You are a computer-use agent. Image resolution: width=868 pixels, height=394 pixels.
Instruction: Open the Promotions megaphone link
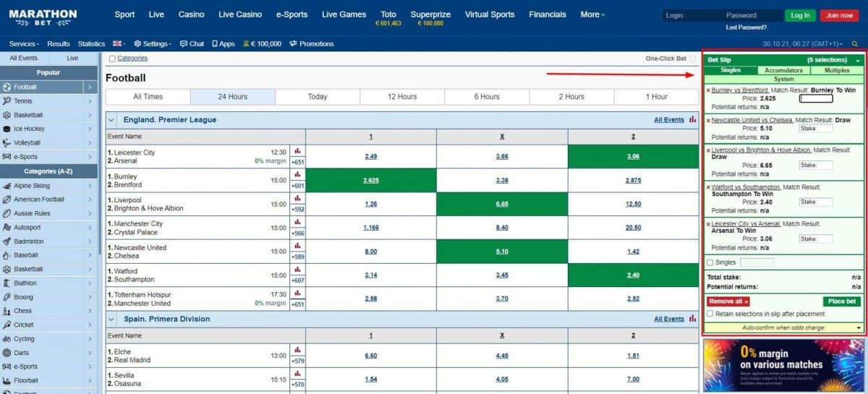tap(312, 44)
